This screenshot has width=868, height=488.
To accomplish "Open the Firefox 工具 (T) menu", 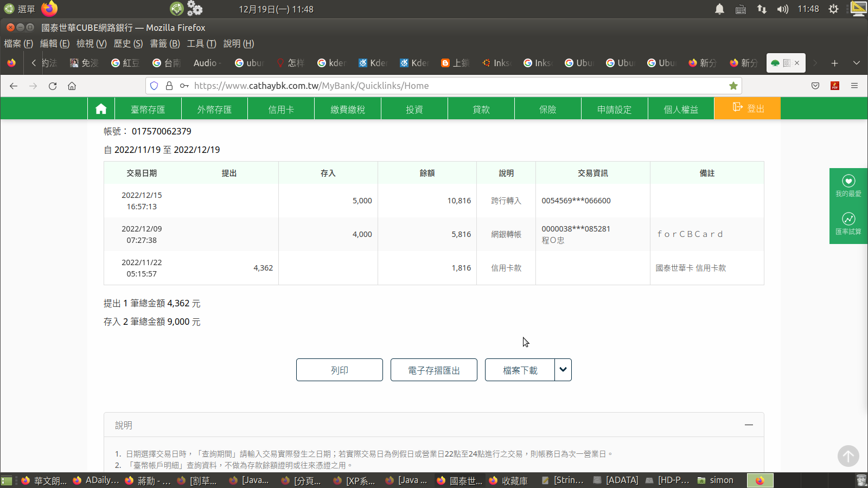I will (201, 43).
